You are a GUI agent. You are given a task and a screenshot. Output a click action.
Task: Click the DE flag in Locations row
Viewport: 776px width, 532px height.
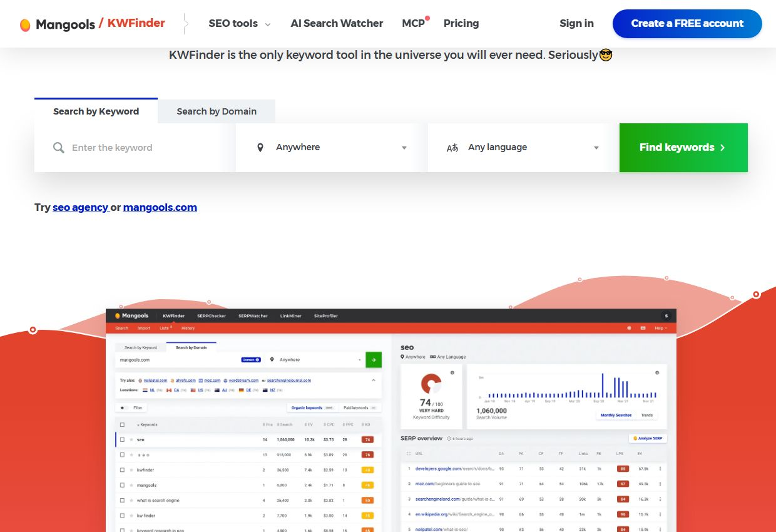(241, 390)
